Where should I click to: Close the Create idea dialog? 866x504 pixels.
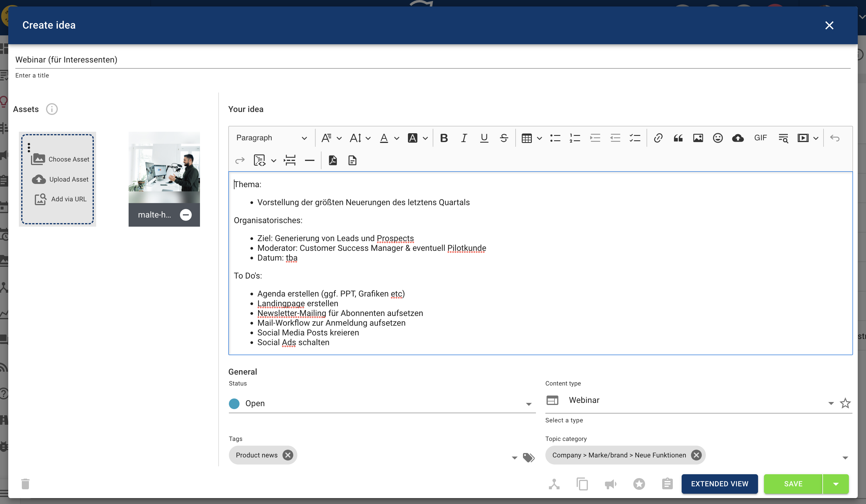click(x=829, y=25)
